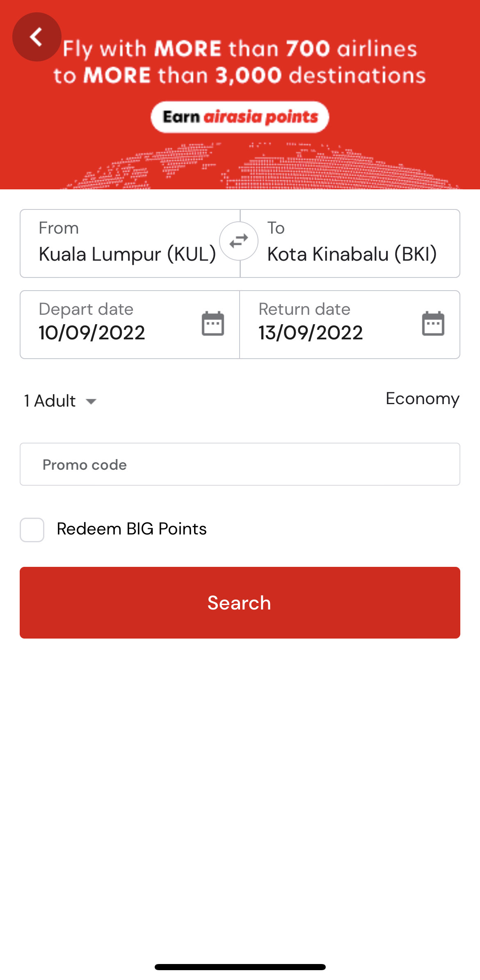Tick the Redeem BIG Points checkbox
This screenshot has height=980, width=480.
click(x=32, y=530)
